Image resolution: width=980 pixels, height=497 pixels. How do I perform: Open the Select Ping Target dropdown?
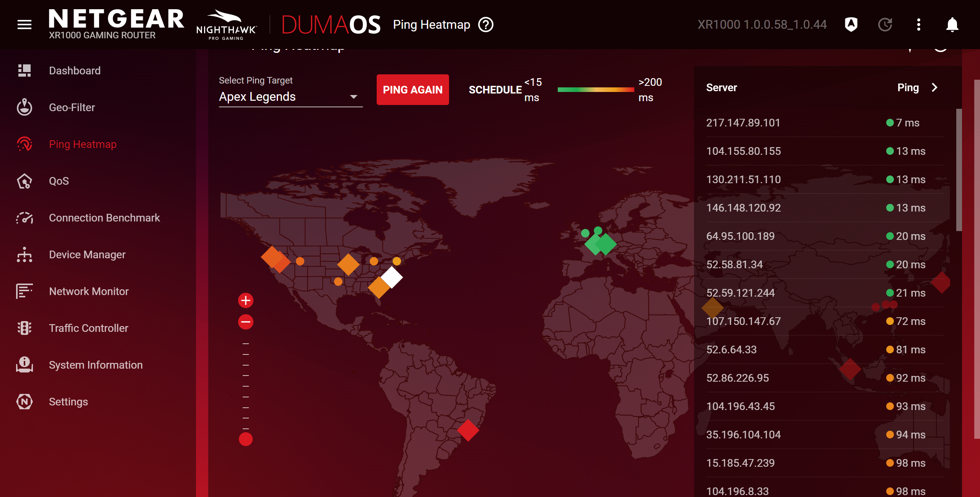[x=290, y=97]
